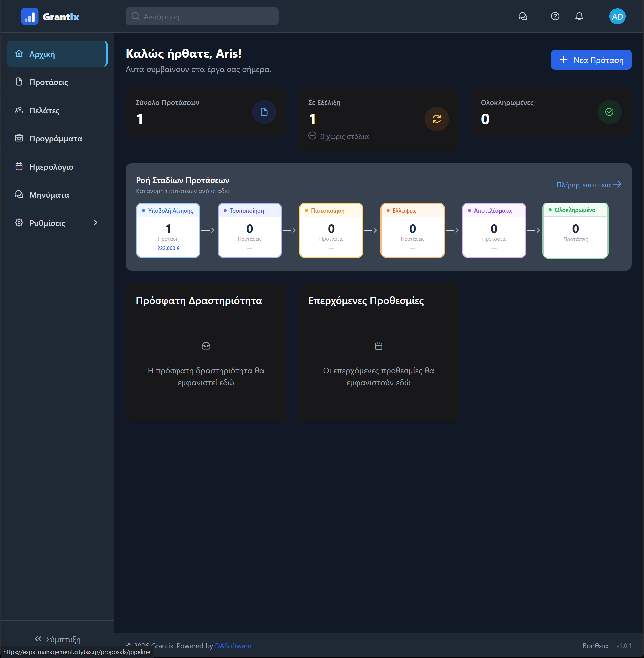Viewport: 644px width, 658px height.
Task: Open Προτάσεις in sidebar
Action: point(57,82)
